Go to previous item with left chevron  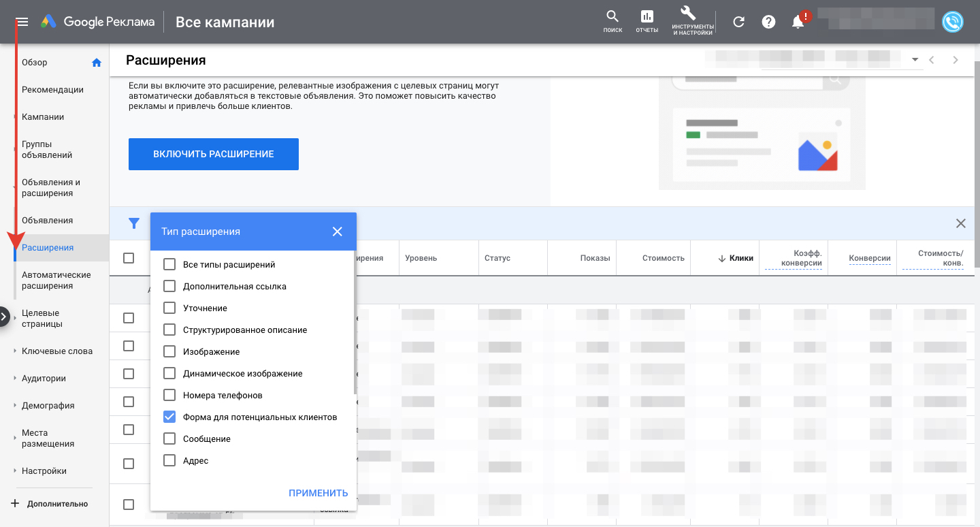point(932,60)
